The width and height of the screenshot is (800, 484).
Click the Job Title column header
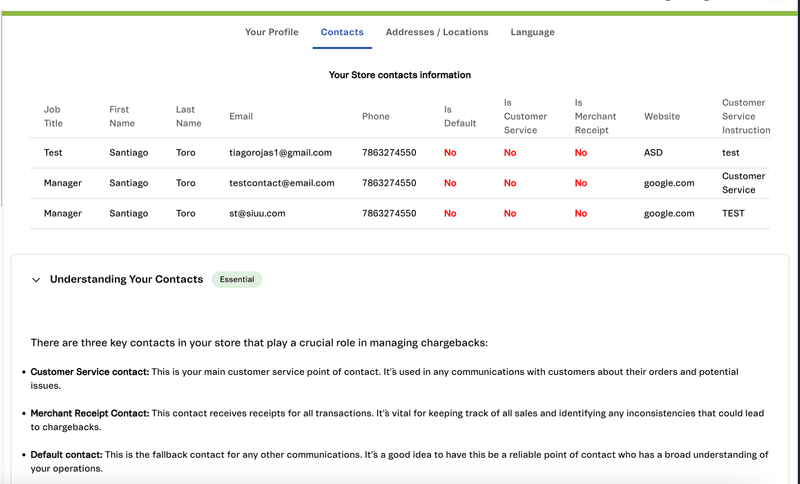point(53,116)
